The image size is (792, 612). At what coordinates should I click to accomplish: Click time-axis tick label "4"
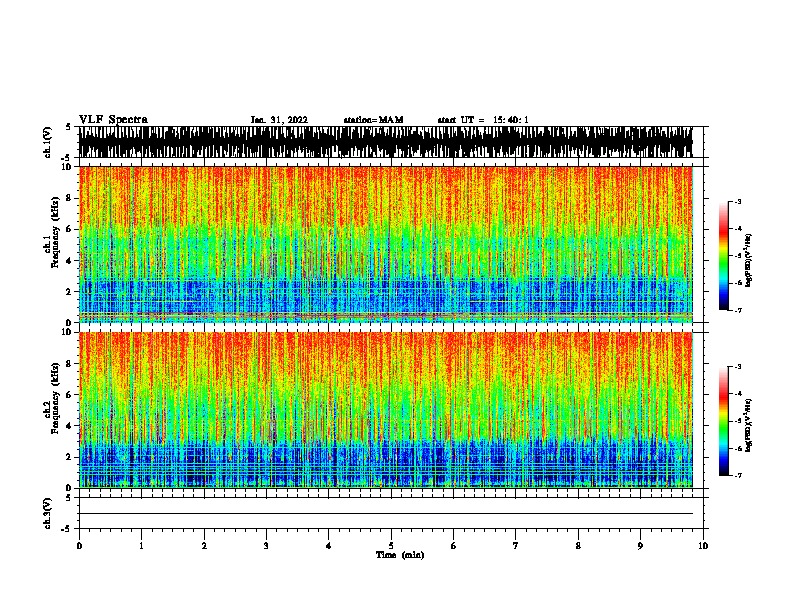tap(329, 545)
